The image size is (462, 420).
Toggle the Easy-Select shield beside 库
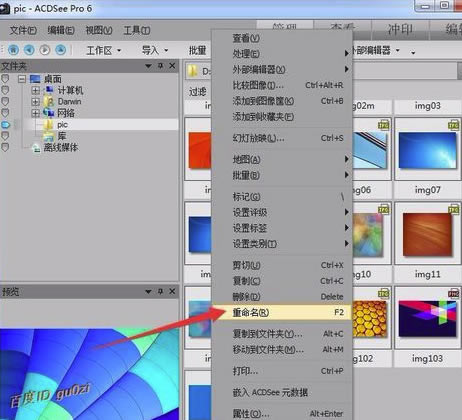click(x=5, y=136)
